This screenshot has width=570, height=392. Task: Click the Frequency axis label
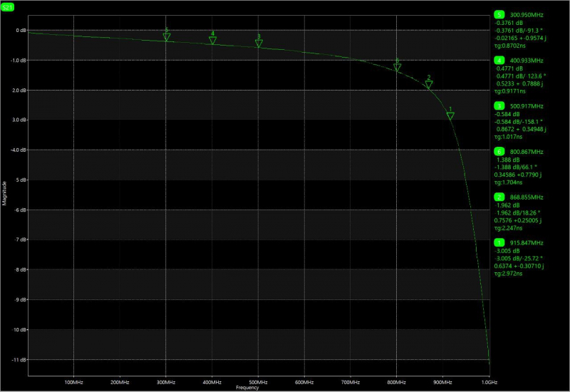[x=247, y=388]
